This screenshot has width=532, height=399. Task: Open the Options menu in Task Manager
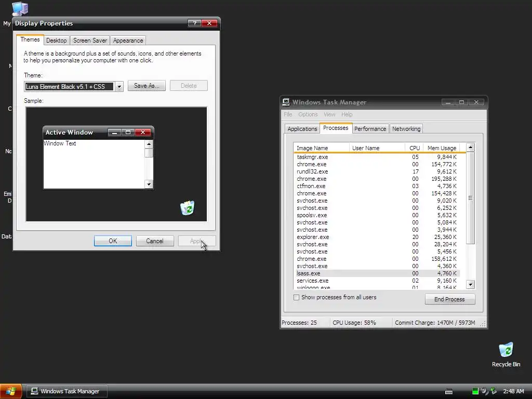pyautogui.click(x=308, y=114)
